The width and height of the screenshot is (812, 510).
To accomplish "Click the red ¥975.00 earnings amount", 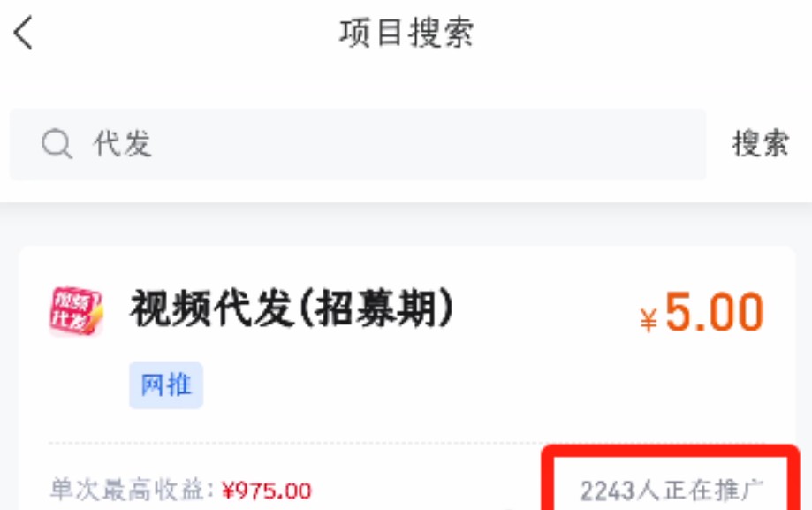I will pos(267,491).
